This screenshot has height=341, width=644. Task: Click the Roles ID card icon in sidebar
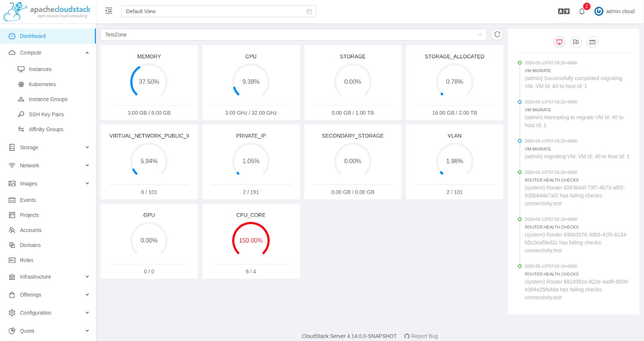[12, 260]
